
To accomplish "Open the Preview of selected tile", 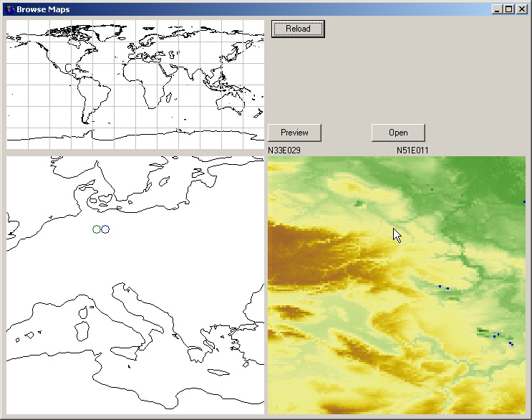I will (294, 133).
